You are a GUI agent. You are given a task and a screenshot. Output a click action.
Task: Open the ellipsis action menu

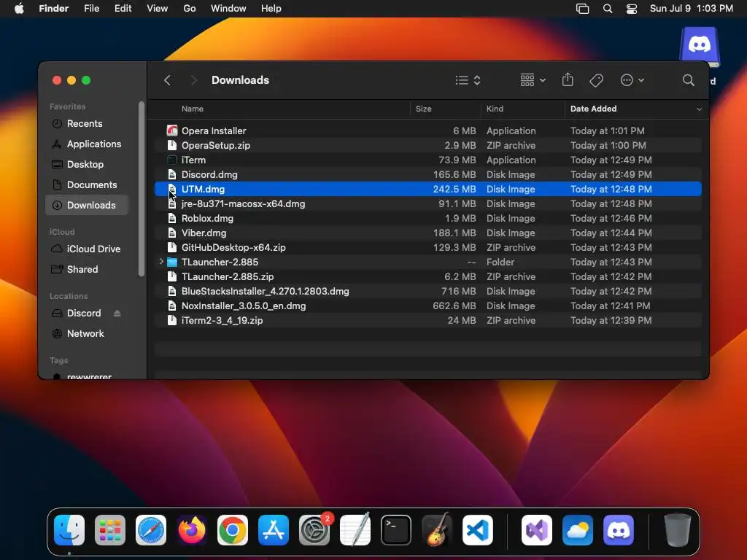[x=632, y=80]
